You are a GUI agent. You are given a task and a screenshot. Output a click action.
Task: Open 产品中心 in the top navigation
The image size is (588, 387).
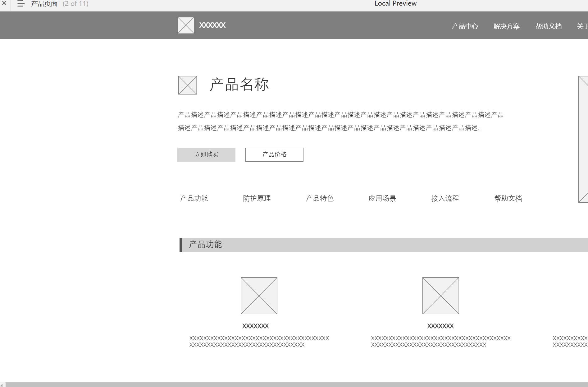(465, 26)
